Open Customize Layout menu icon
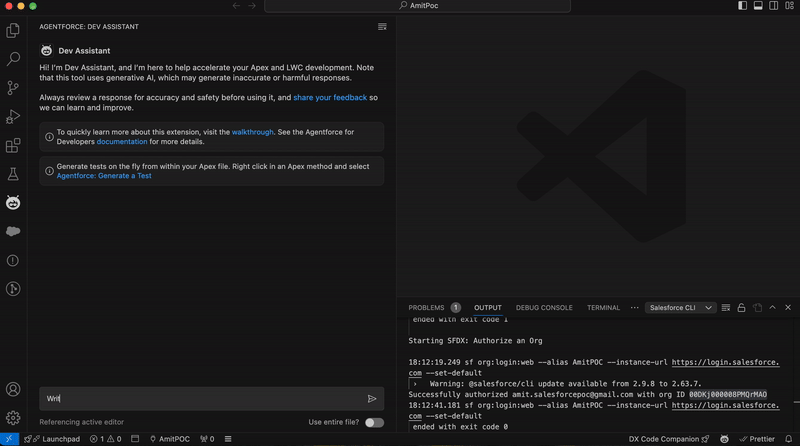800x446 pixels. [x=789, y=6]
